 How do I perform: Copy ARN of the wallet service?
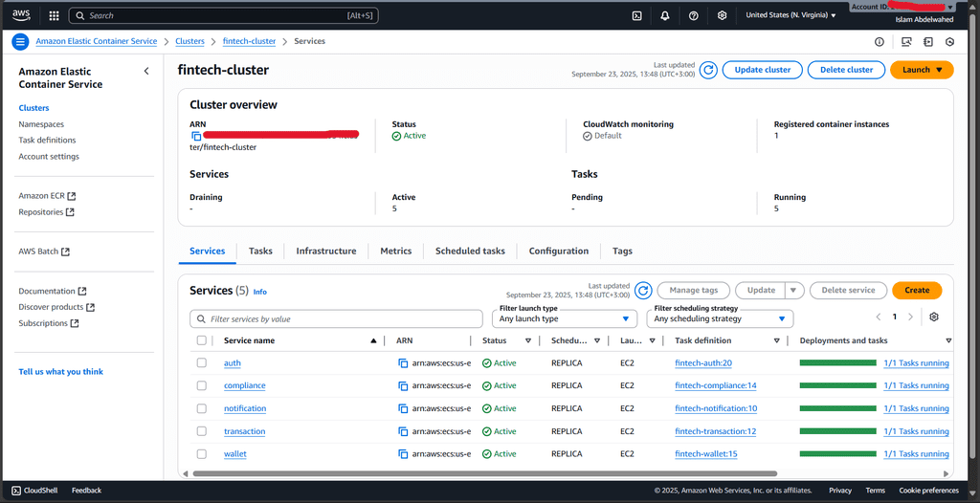coord(403,454)
